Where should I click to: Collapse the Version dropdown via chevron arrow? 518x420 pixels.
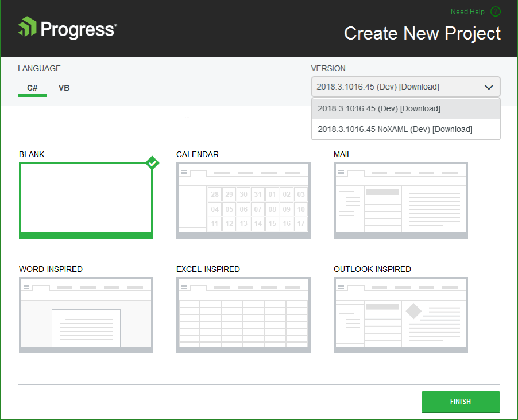[489, 87]
